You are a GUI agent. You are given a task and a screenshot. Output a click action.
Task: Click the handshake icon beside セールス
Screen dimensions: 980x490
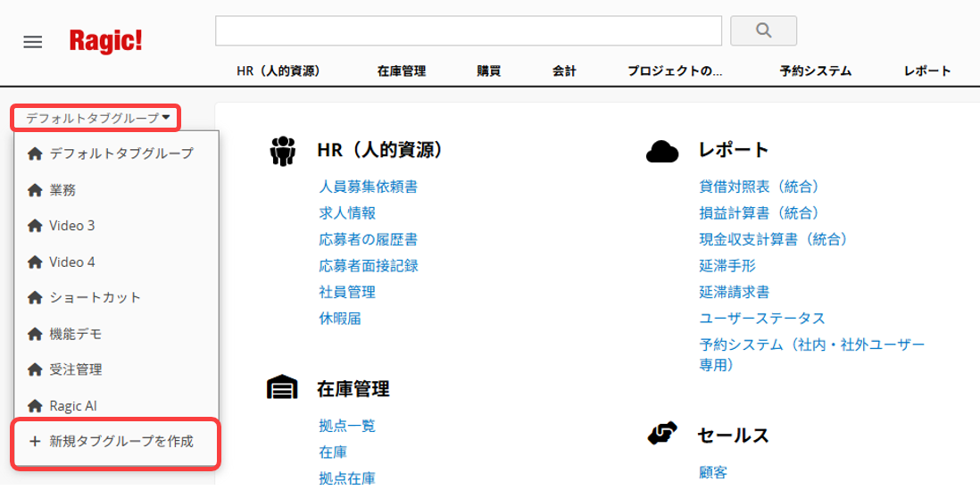tap(662, 435)
